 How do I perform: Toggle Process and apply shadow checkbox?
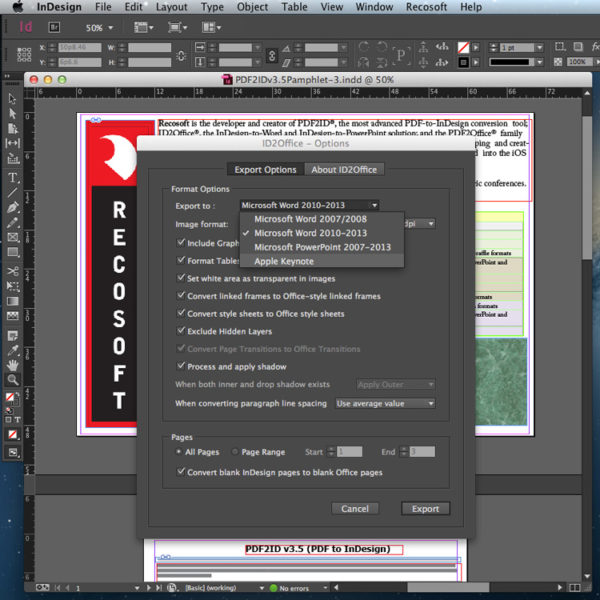click(x=181, y=366)
